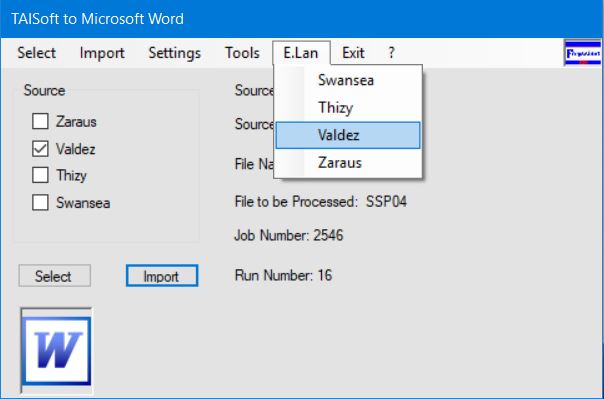Pick highlighted Valdez in E.Lan dropdown
Screen dimensions: 604x399
click(x=348, y=135)
